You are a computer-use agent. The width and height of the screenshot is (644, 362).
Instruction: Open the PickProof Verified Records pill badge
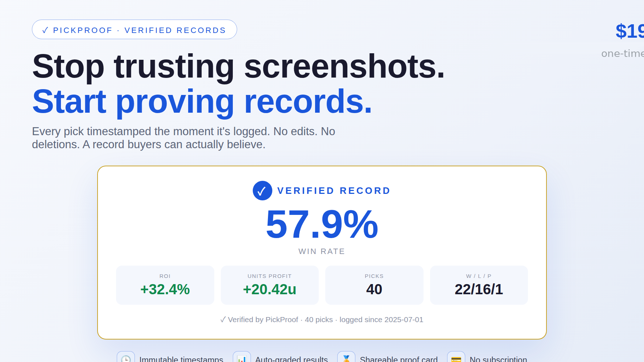coord(135,29)
